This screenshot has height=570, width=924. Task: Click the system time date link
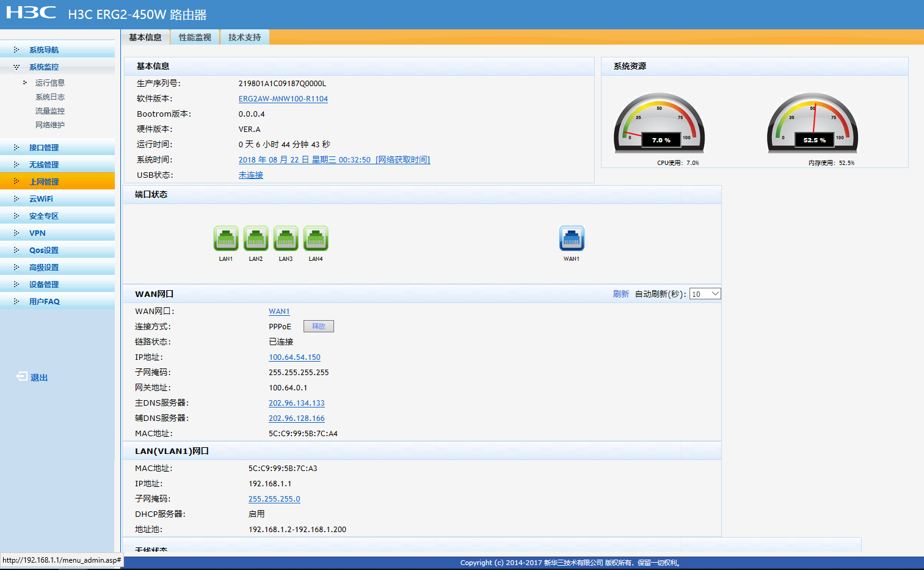pyautogui.click(x=305, y=159)
